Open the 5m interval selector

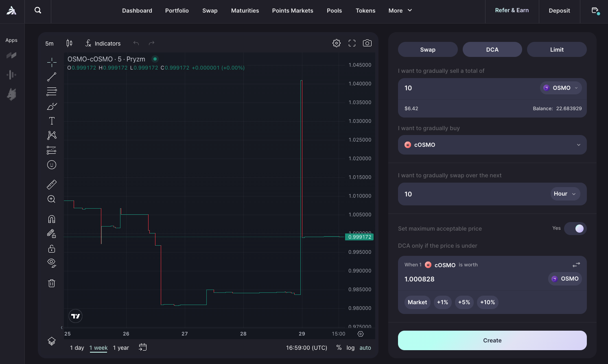click(x=50, y=44)
